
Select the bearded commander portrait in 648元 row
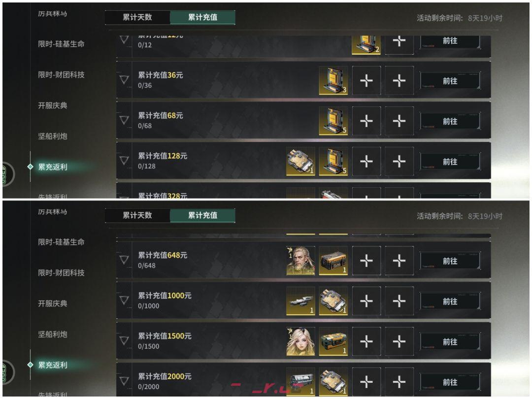click(300, 260)
